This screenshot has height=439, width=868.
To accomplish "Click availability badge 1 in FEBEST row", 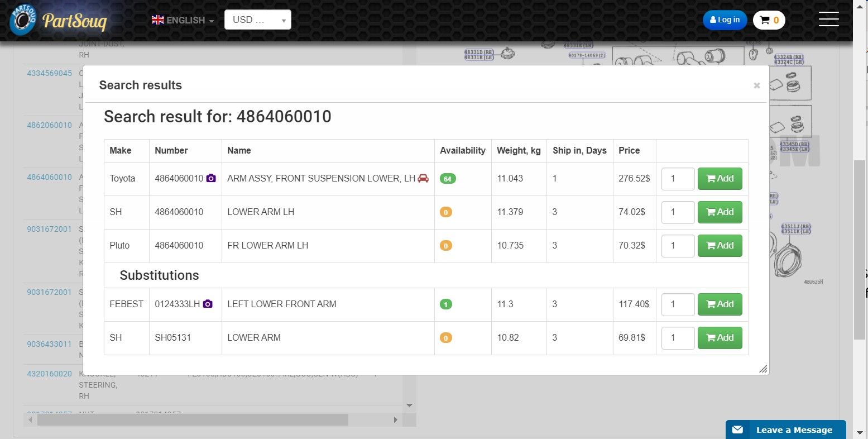I will coord(445,304).
